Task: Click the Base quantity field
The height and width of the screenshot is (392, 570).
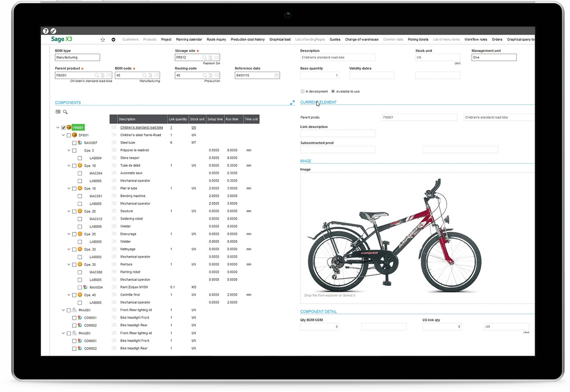Action: click(320, 75)
